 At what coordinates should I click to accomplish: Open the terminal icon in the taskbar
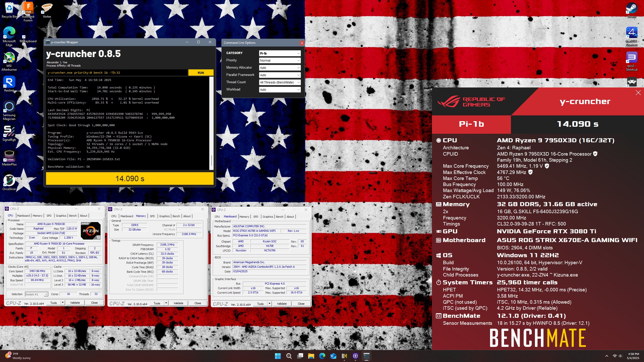coord(367,356)
